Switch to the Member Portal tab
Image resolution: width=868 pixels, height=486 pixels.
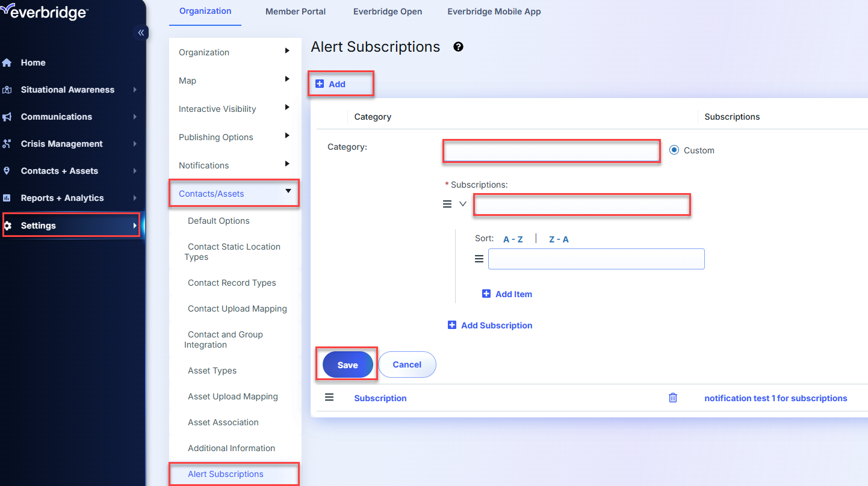[296, 11]
